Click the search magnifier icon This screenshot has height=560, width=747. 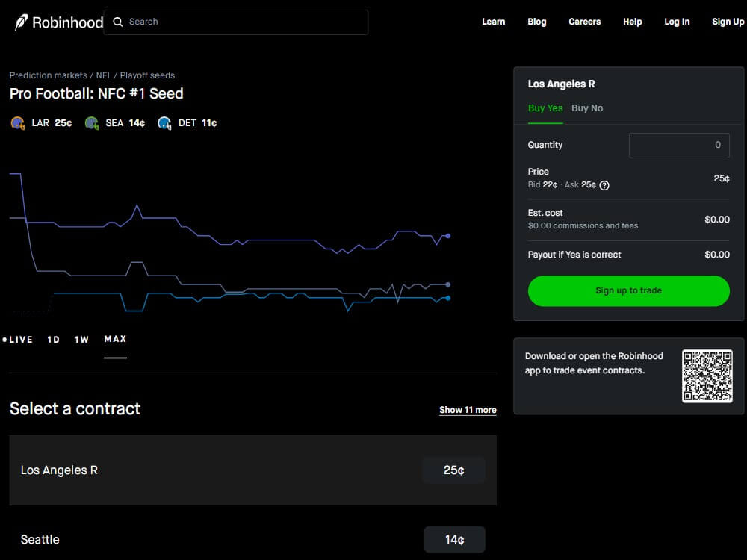(x=118, y=22)
